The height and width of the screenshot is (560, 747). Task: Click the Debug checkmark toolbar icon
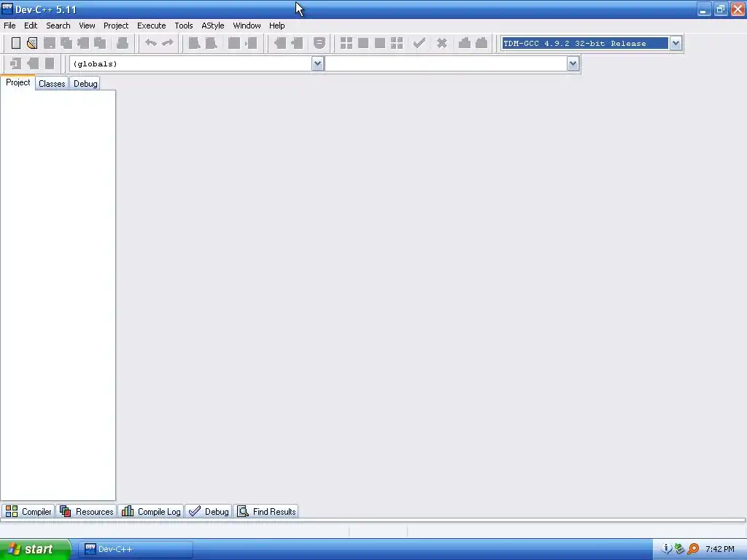[419, 43]
